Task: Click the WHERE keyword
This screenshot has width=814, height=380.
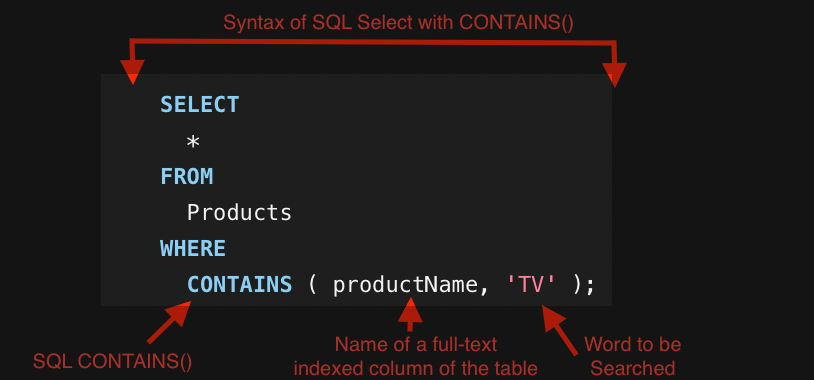Action: point(193,249)
